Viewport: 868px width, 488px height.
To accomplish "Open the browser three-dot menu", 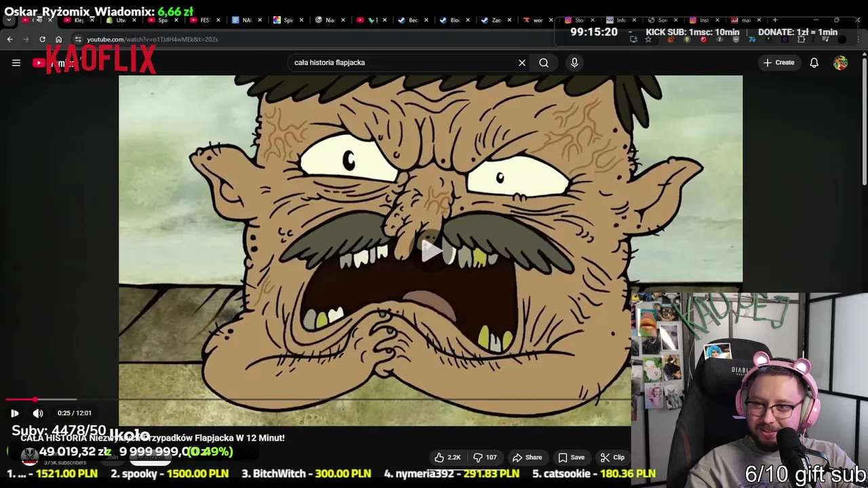I will 858,39.
